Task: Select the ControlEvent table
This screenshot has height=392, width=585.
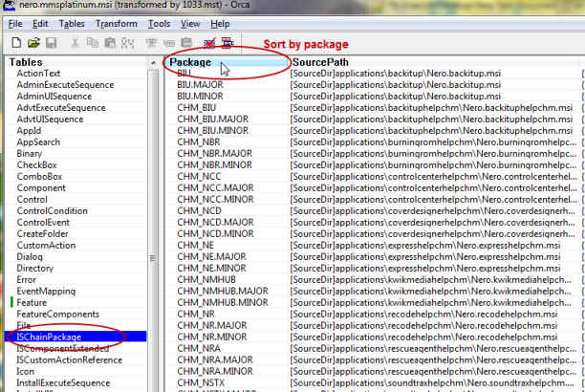Action: click(43, 223)
